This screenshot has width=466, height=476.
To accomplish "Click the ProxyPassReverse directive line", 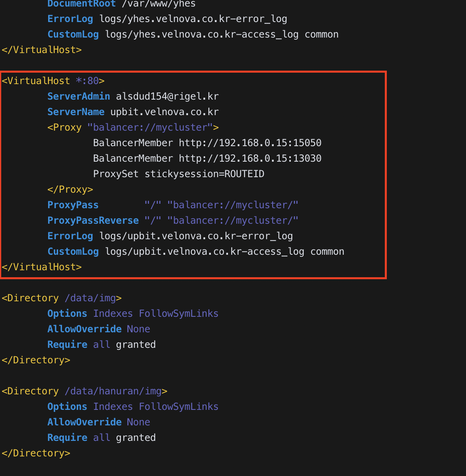I will (x=173, y=220).
